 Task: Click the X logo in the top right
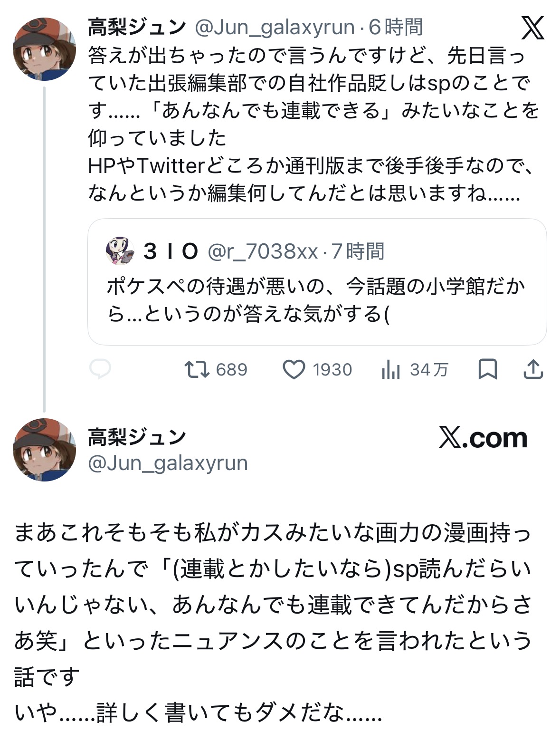pos(532,28)
